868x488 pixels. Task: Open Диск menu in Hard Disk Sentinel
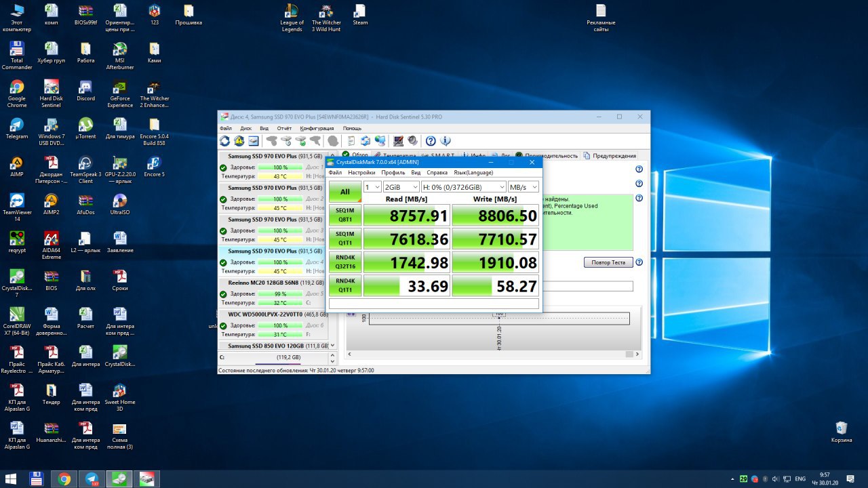(246, 128)
